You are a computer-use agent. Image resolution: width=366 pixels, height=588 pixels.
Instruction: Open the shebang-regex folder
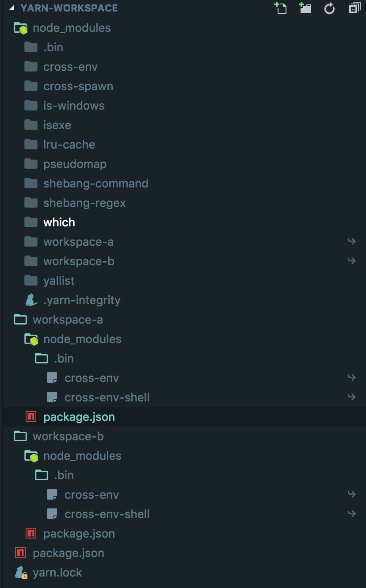point(84,203)
